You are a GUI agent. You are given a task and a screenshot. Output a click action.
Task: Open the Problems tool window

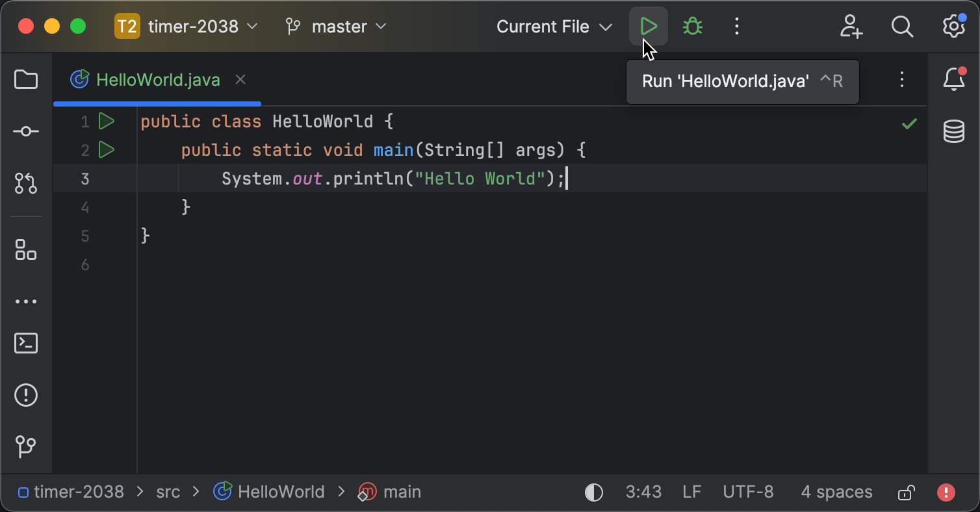pos(25,395)
